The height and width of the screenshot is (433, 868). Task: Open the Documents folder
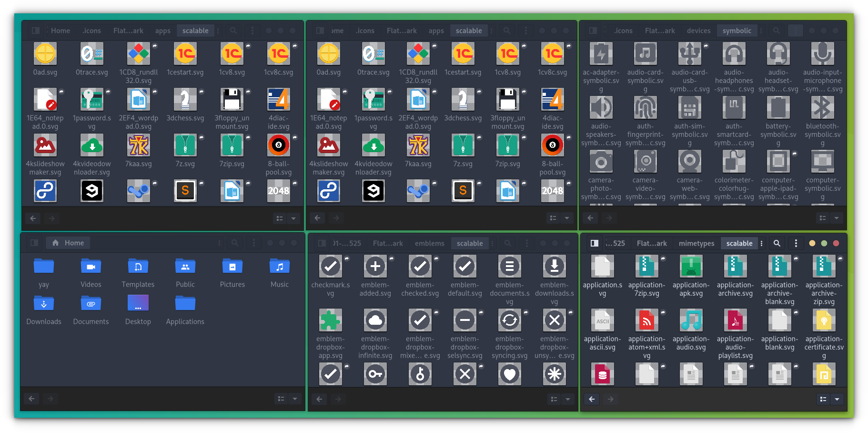coord(91,304)
